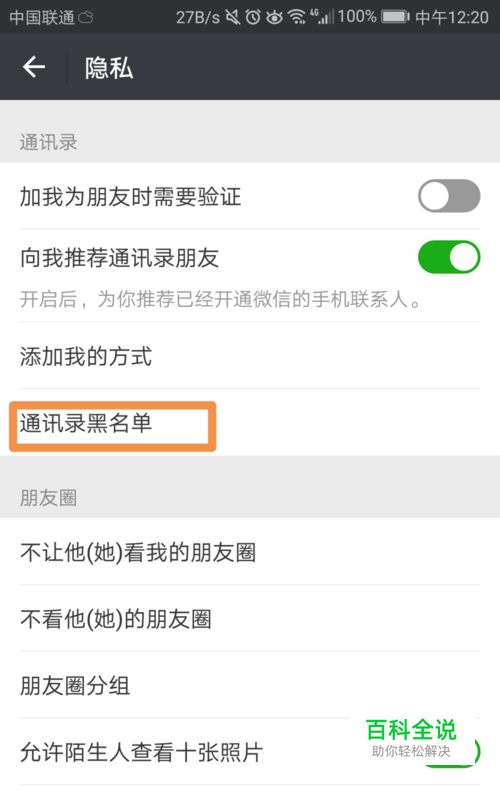Open 朋友圈分组 settings
The image size is (500, 790).
250,685
